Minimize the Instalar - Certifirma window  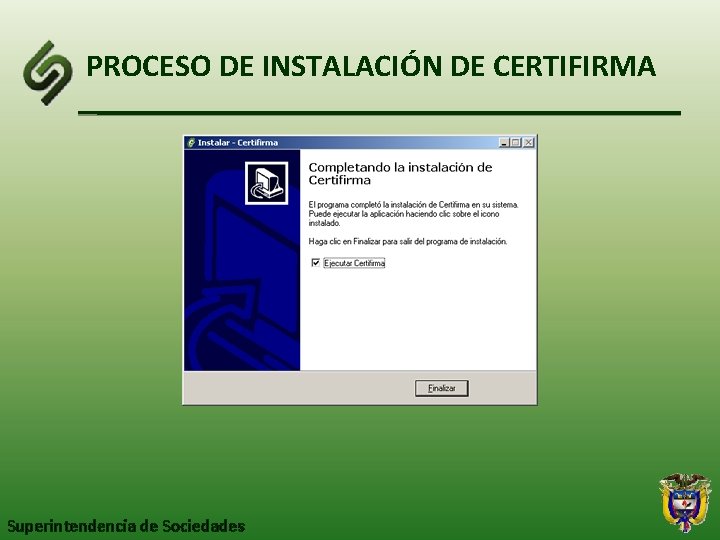[504, 143]
